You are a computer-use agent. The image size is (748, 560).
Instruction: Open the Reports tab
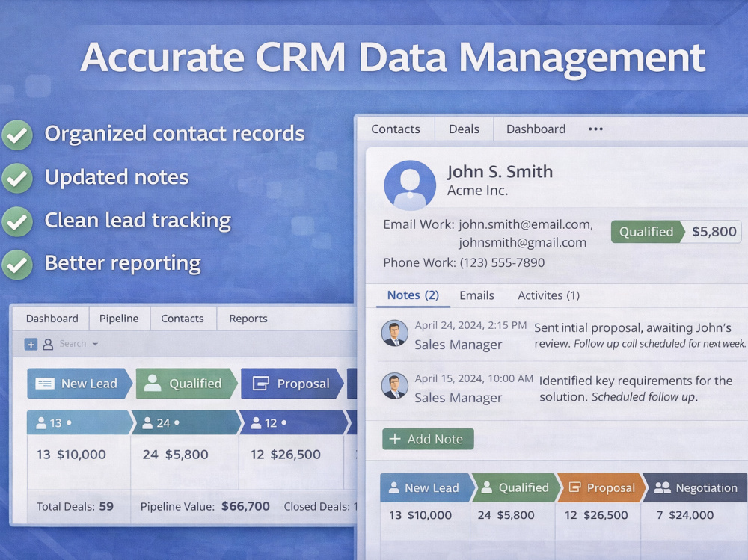click(x=248, y=319)
